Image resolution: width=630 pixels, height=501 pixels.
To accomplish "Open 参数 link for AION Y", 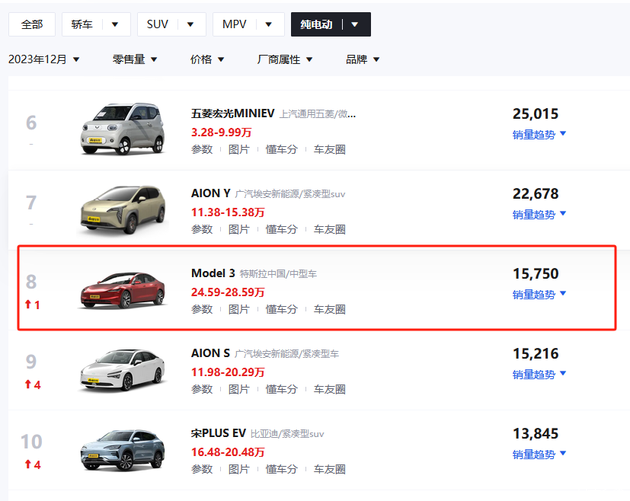I will click(202, 229).
